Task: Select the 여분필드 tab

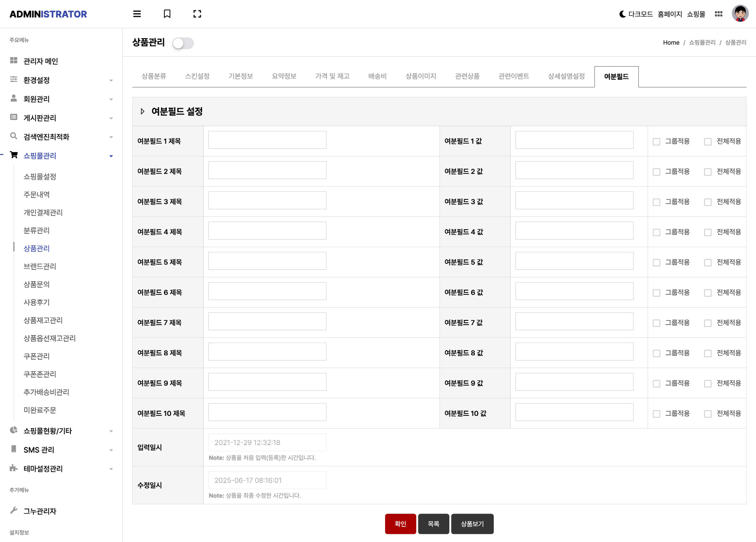Action: 617,77
